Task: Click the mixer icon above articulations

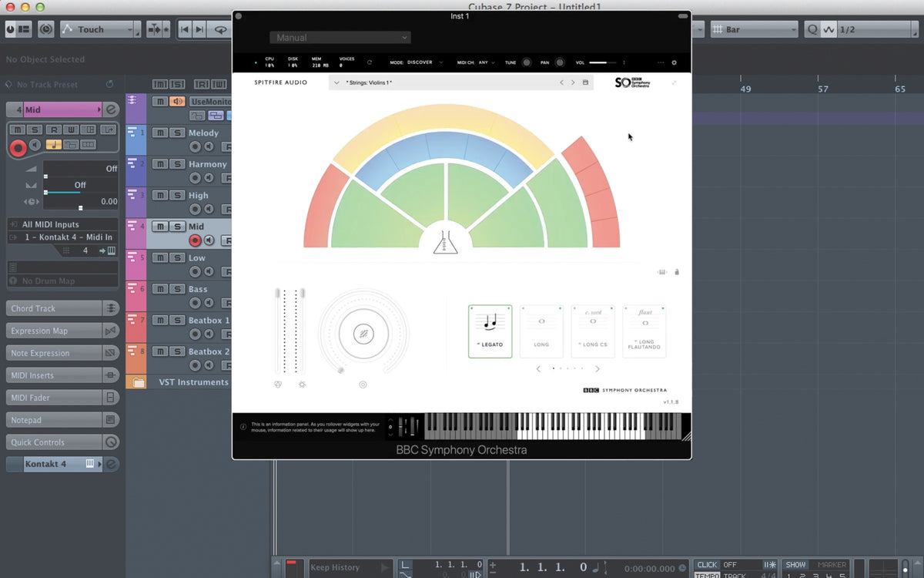Action: [662, 272]
